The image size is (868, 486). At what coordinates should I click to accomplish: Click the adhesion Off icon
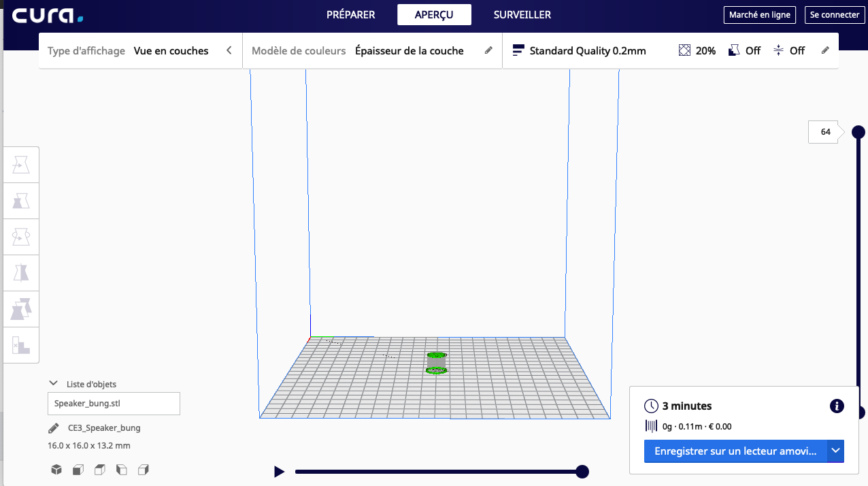779,50
